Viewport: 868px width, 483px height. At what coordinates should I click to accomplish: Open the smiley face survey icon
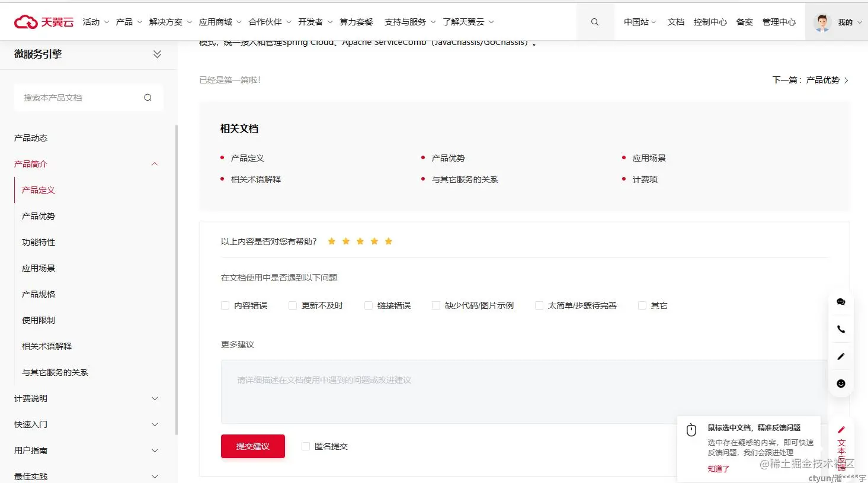841,384
